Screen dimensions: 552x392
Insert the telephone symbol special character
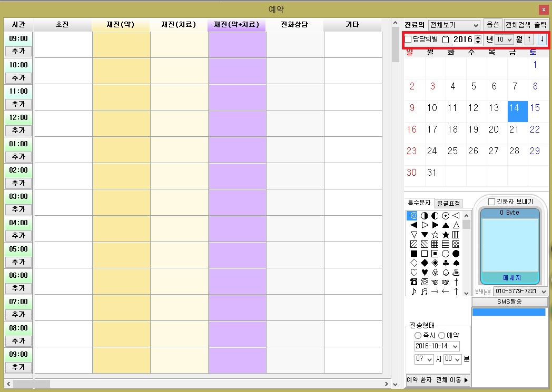point(414,282)
